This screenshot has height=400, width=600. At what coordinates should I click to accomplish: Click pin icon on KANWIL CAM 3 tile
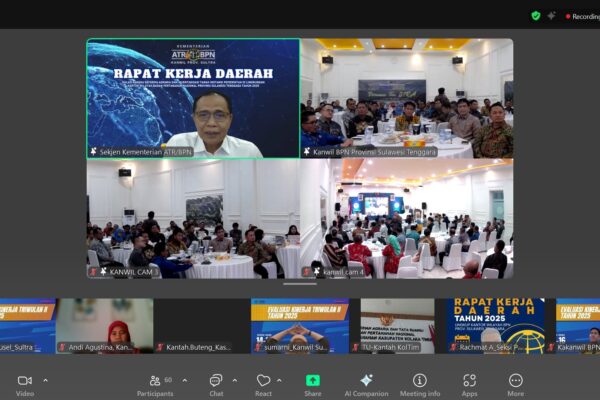click(103, 272)
